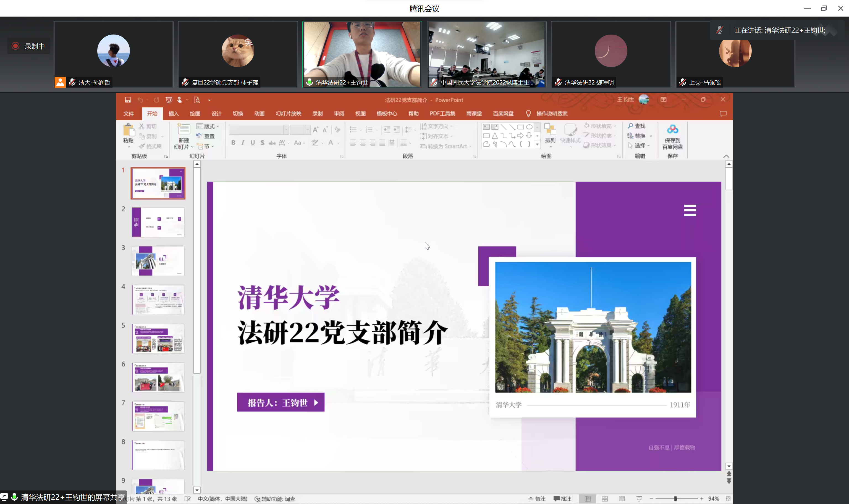Open the Section (节) dropdown

coord(206,146)
